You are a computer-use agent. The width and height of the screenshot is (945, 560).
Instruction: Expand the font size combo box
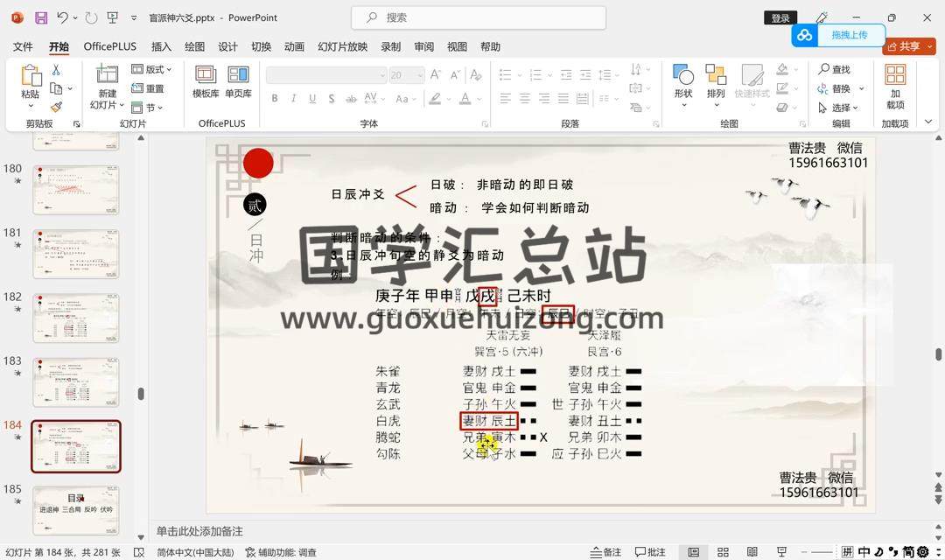click(x=420, y=75)
